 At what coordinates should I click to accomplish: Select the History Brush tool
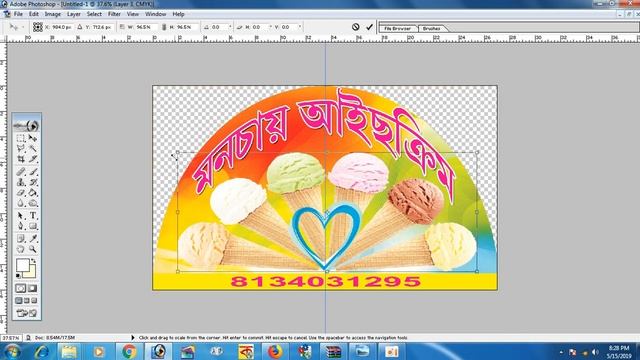coord(33,182)
